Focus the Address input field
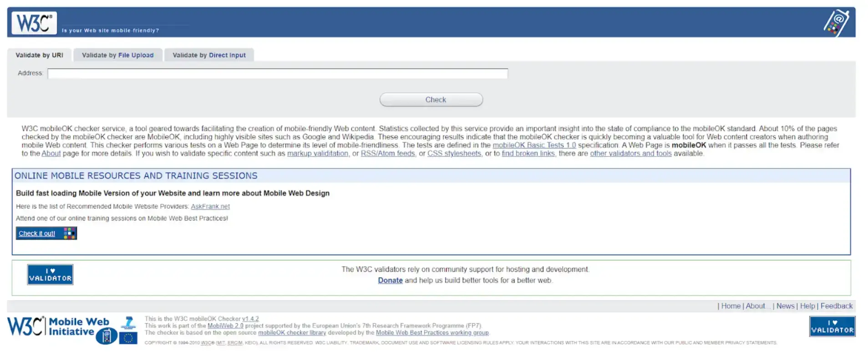Viewport: 868px width, 354px height. pyautogui.click(x=278, y=73)
